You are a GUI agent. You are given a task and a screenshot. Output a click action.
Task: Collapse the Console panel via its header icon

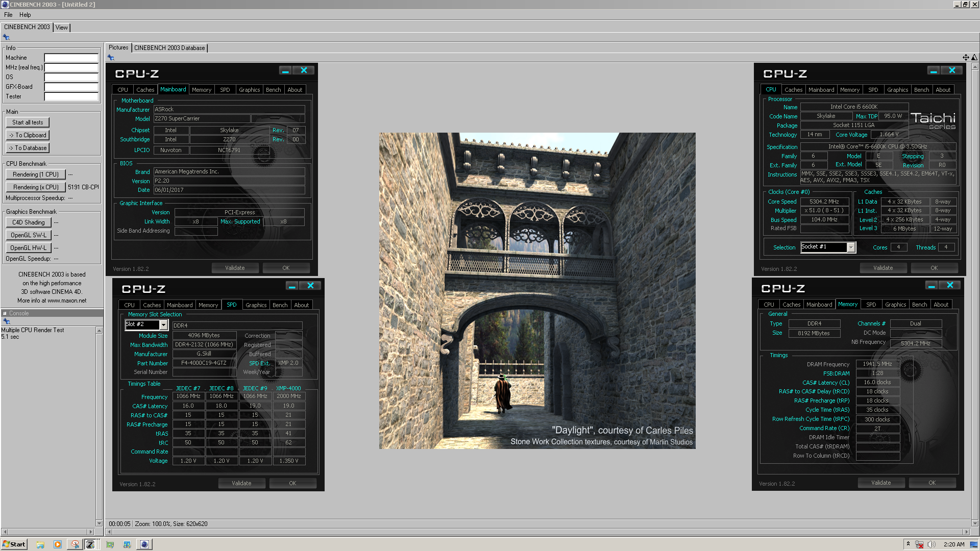(x=5, y=313)
